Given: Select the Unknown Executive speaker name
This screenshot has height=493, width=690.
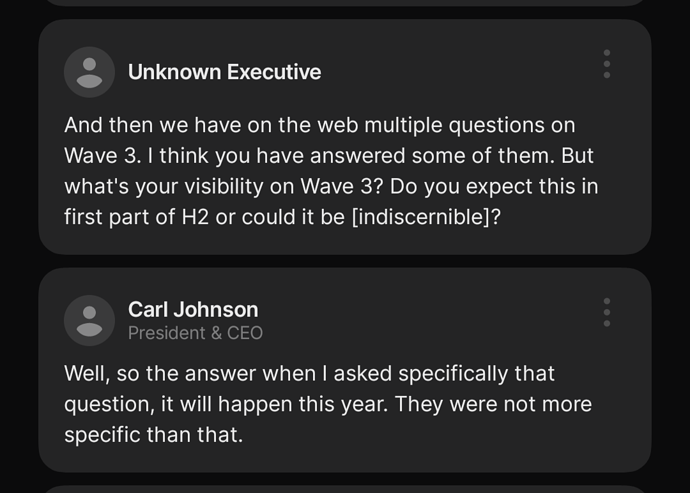Looking at the screenshot, I should coord(224,72).
